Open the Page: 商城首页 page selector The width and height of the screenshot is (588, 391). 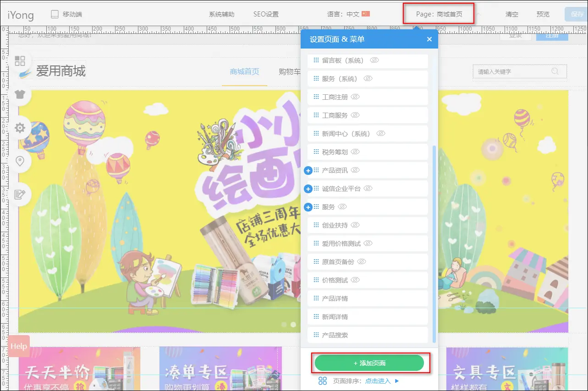(439, 14)
